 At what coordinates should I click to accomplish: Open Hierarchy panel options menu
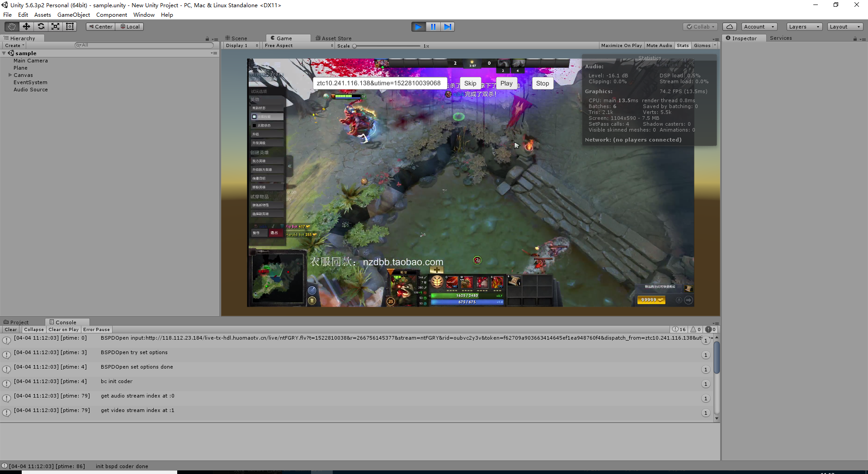(x=215, y=39)
